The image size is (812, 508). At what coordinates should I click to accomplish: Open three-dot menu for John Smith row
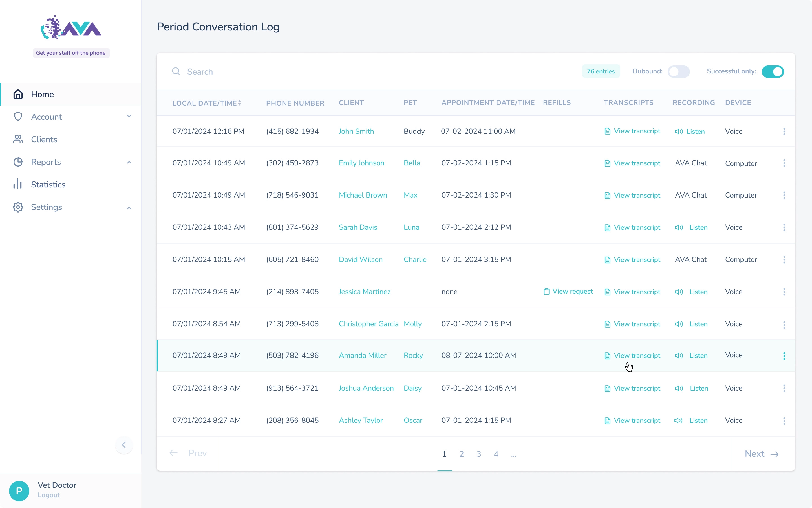(784, 131)
